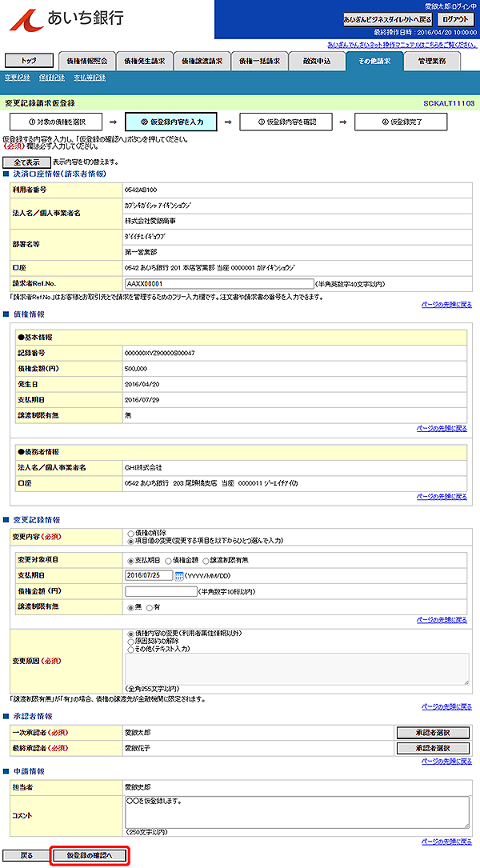Viewport: 480px width, 868px height.
Task: Open the その他請求 tab
Action: (374, 61)
